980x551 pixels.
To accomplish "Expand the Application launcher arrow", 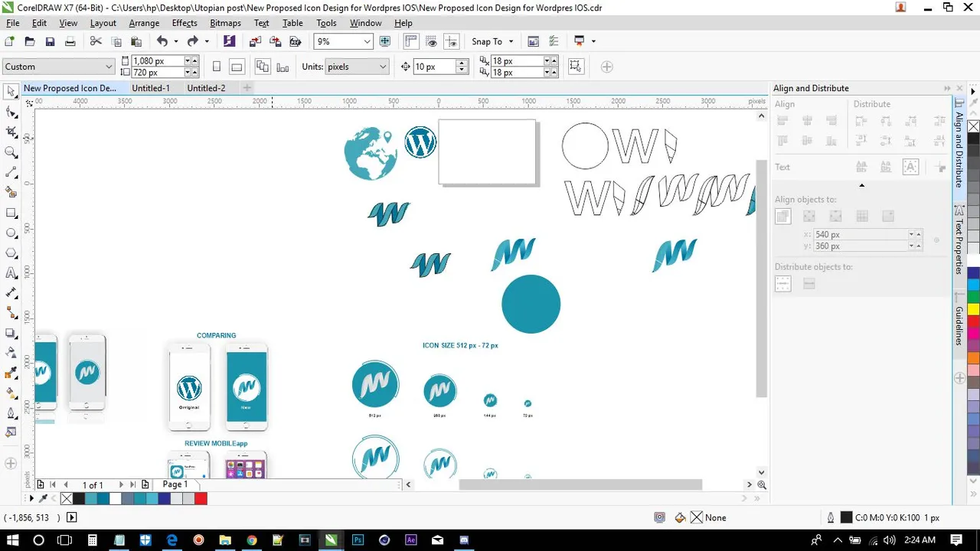I will tap(593, 41).
